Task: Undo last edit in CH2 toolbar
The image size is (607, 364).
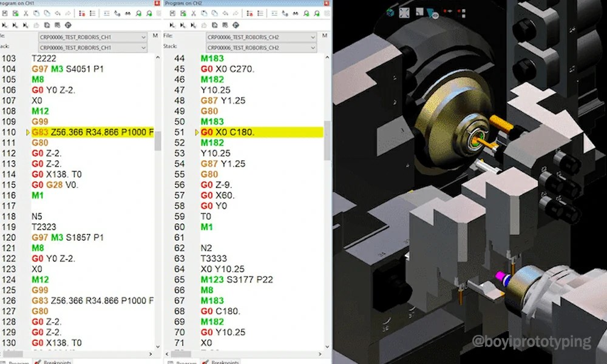Action: point(225,13)
